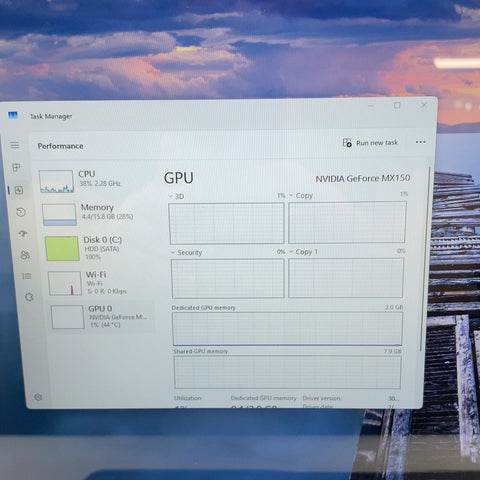Click 'Dedicated GPU memory' stat label at bottom
Image resolution: width=480 pixels, height=480 pixels.
[263, 398]
